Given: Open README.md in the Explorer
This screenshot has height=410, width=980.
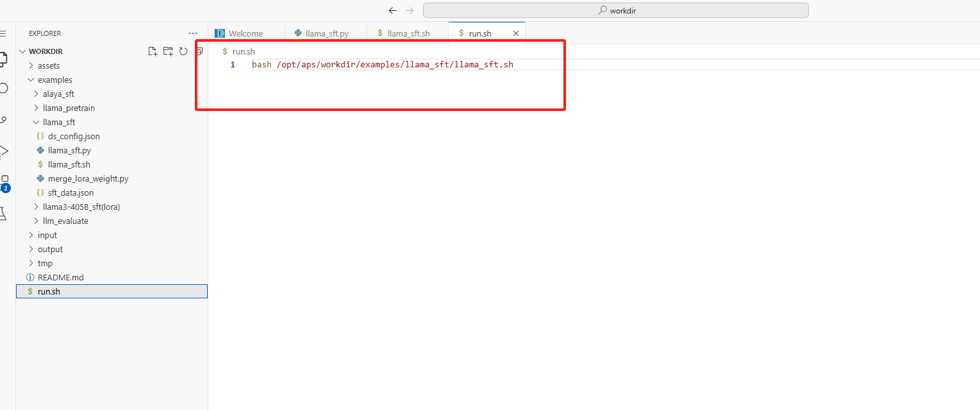Looking at the screenshot, I should coord(60,277).
